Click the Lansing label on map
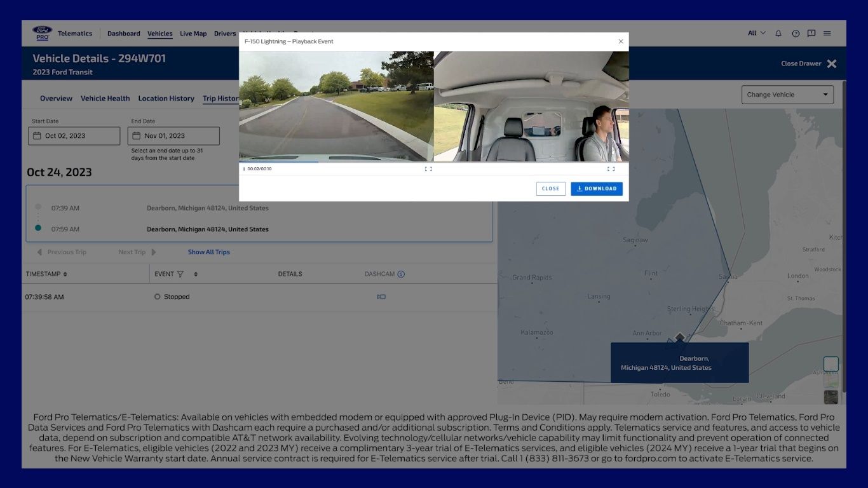This screenshot has height=488, width=868. pyautogui.click(x=599, y=296)
